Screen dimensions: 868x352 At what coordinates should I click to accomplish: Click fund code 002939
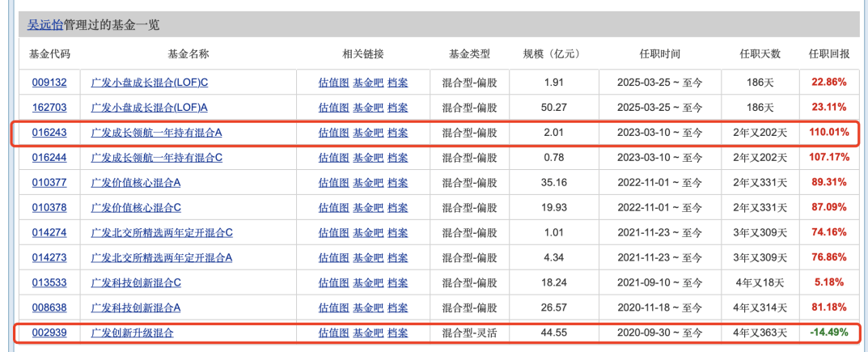coord(49,333)
